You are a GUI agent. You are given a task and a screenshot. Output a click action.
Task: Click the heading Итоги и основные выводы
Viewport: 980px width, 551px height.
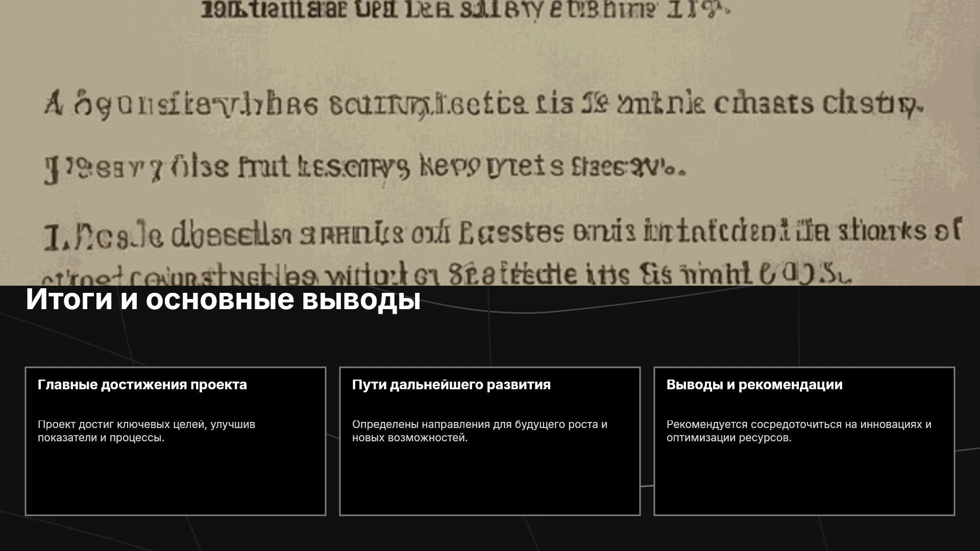(x=223, y=299)
